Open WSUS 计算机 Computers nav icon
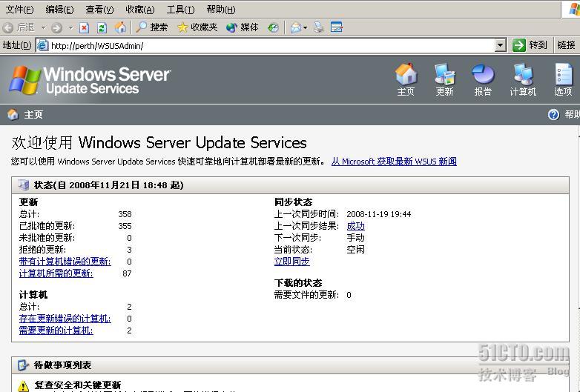The width and height of the screenshot is (580, 392). point(523,79)
